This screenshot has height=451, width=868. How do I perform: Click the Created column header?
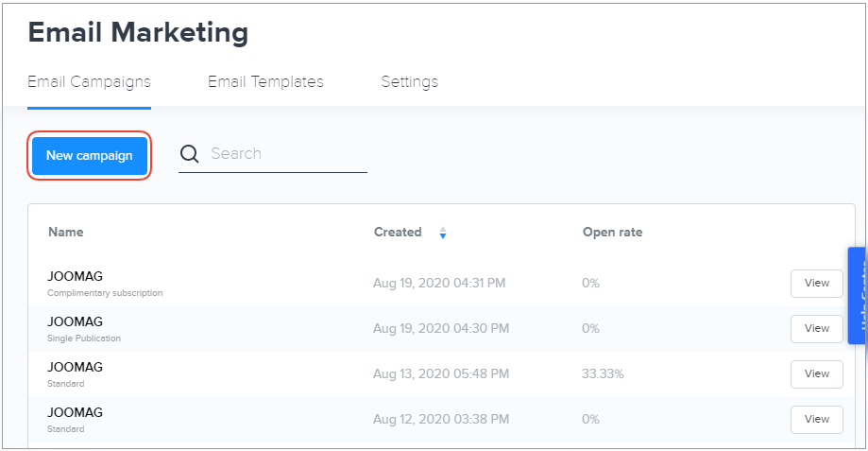[x=398, y=233]
